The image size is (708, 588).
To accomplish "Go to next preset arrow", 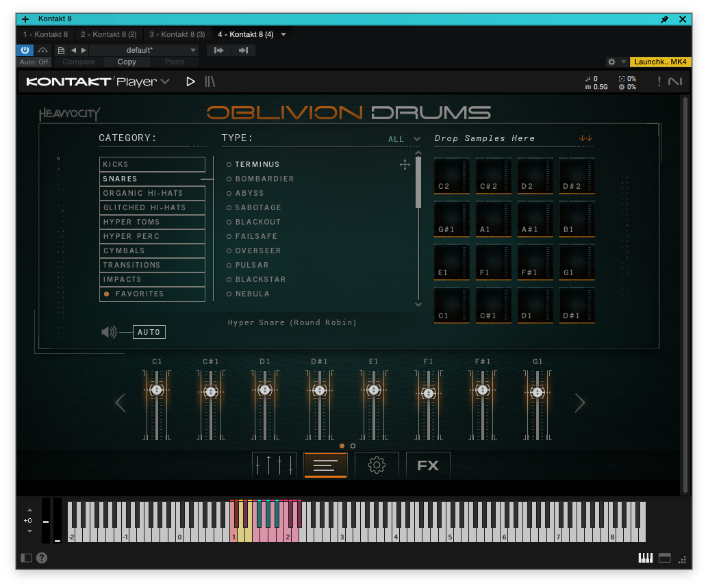I will point(84,50).
